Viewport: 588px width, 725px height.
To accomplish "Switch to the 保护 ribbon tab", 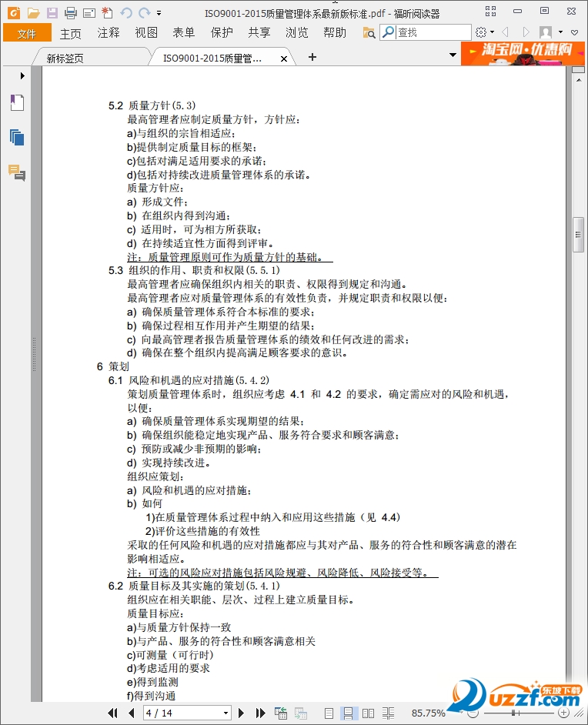I will point(222,33).
